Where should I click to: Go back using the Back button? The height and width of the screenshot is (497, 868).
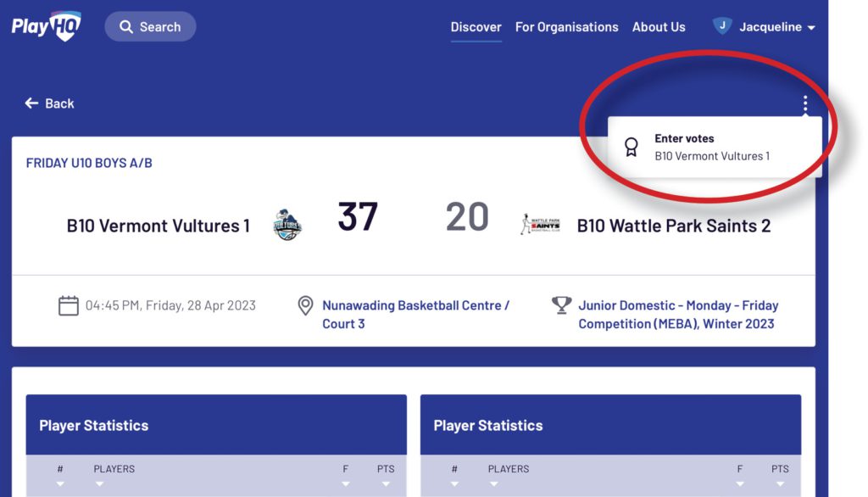(49, 103)
